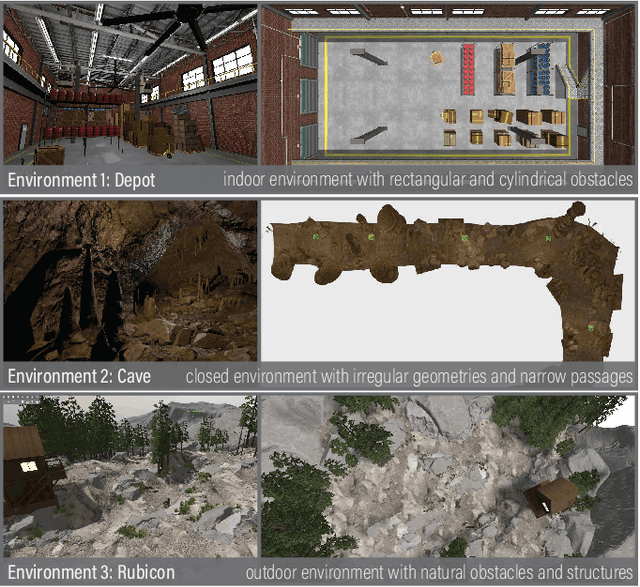Click the wooden cabin in Rubicon aerial view
Image resolution: width=640 pixels, height=587 pixels.
click(x=551, y=497)
